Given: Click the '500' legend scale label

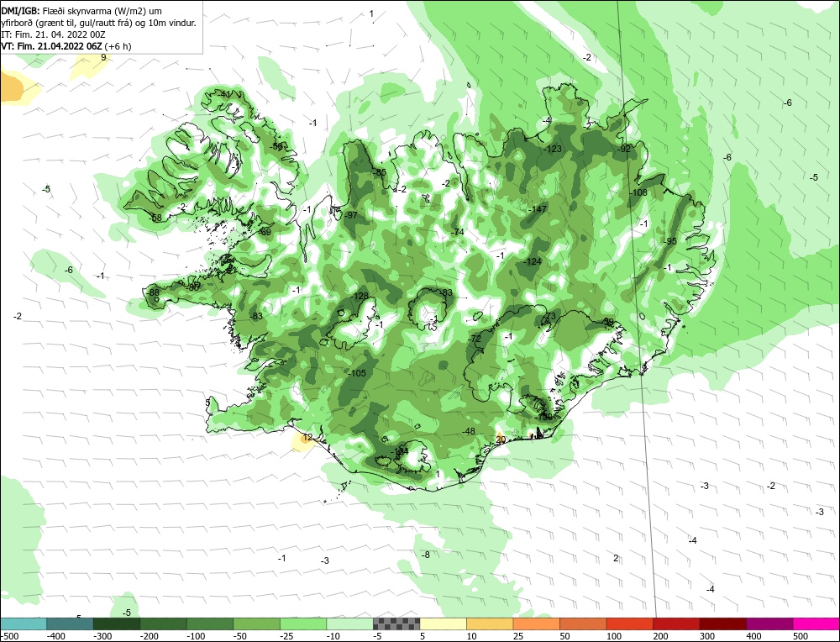Looking at the screenshot, I should (801, 636).
